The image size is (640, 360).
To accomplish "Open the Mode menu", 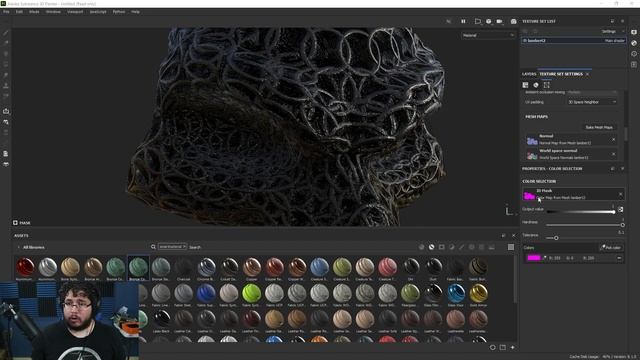I will click(34, 12).
